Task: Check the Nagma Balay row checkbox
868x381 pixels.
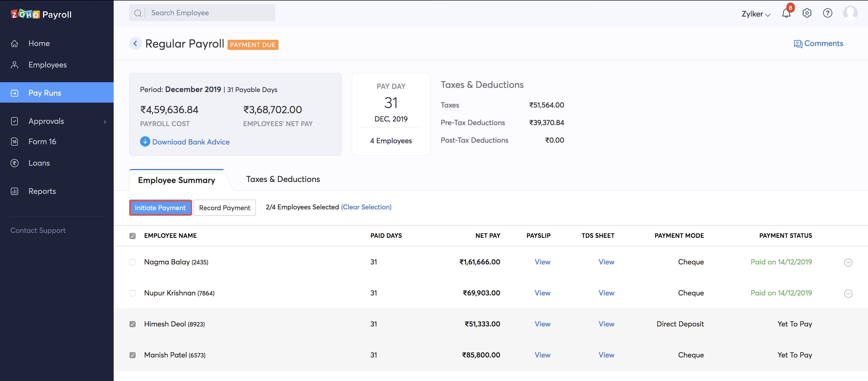Action: (x=133, y=262)
